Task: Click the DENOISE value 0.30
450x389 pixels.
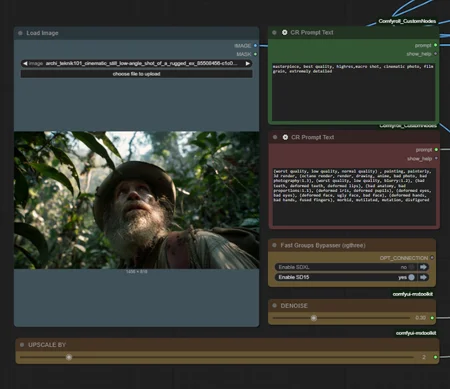Action: (420, 318)
